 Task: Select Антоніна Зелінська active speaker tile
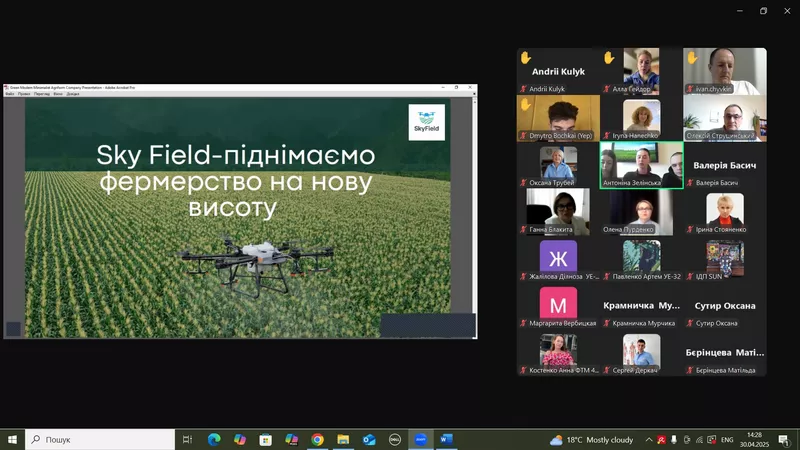[x=641, y=165]
